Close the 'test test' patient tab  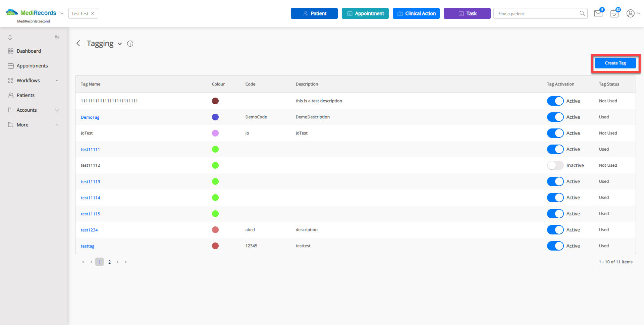(93, 13)
